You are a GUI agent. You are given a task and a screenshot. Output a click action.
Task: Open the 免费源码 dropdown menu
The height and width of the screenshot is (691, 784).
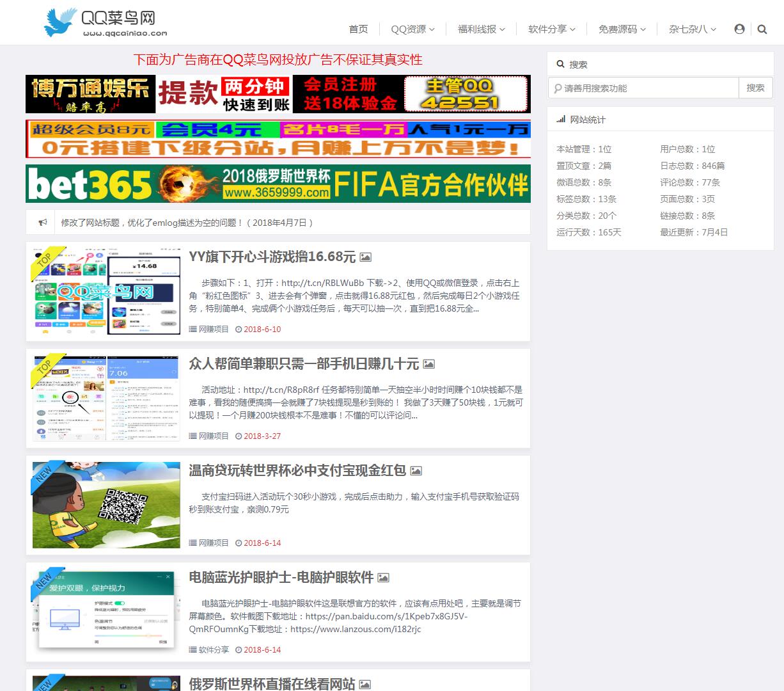coord(622,29)
